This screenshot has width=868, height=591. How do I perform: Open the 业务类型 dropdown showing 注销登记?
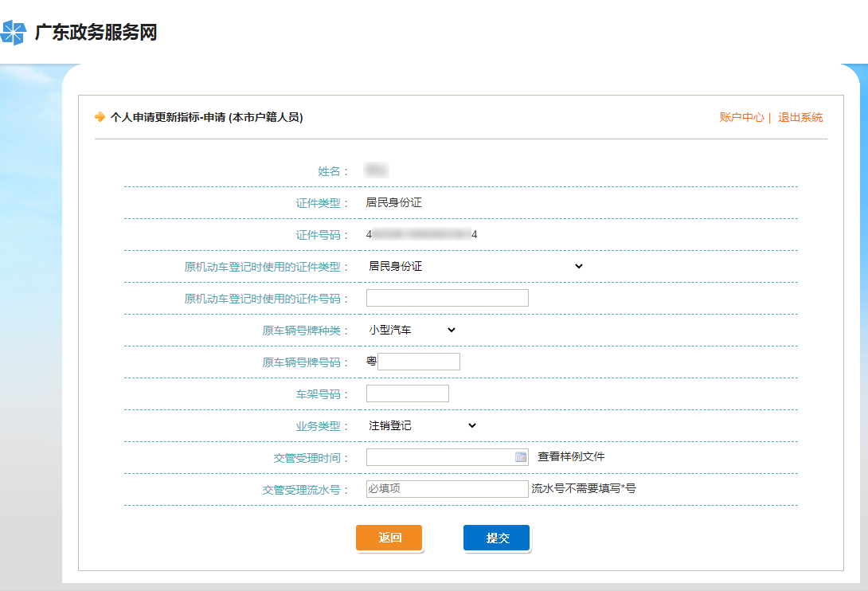point(422,425)
